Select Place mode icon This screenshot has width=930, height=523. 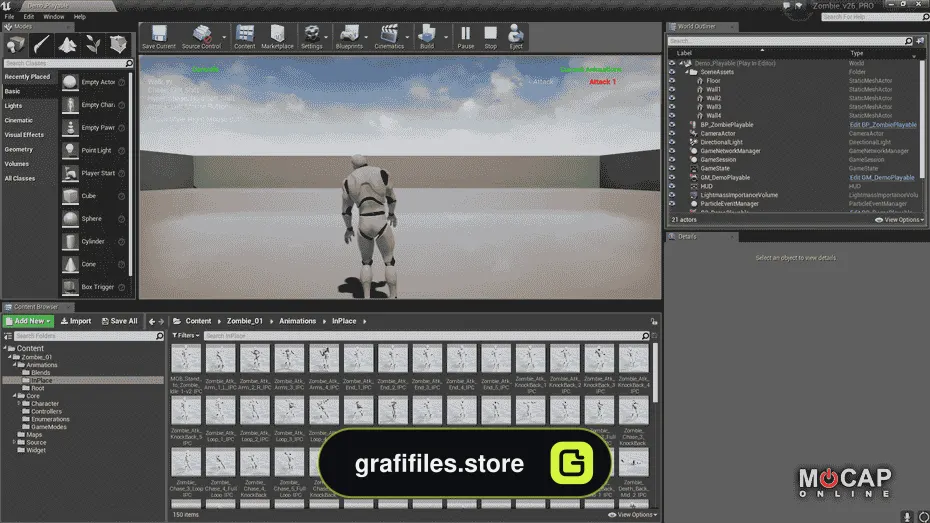pos(15,44)
